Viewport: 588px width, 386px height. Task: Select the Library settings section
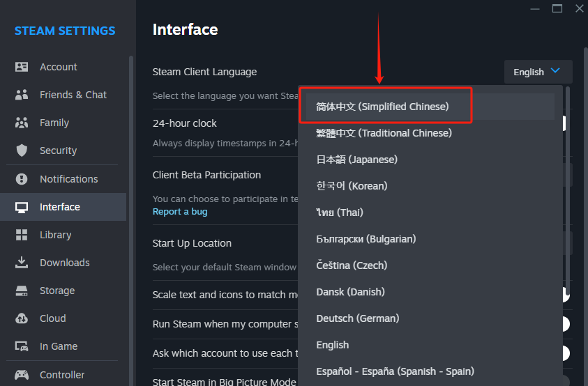(63, 235)
